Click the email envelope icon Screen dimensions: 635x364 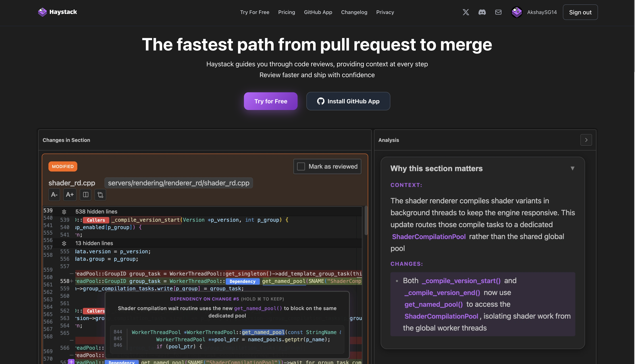(x=498, y=12)
